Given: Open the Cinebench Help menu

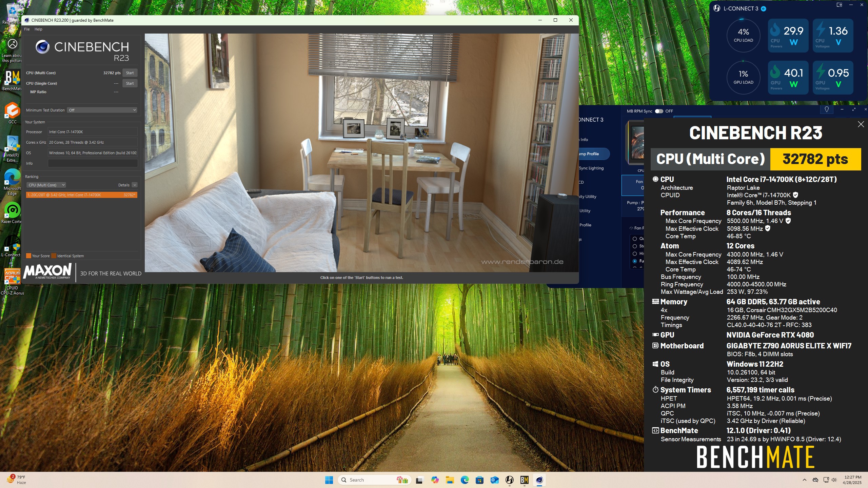Looking at the screenshot, I should pos(38,29).
